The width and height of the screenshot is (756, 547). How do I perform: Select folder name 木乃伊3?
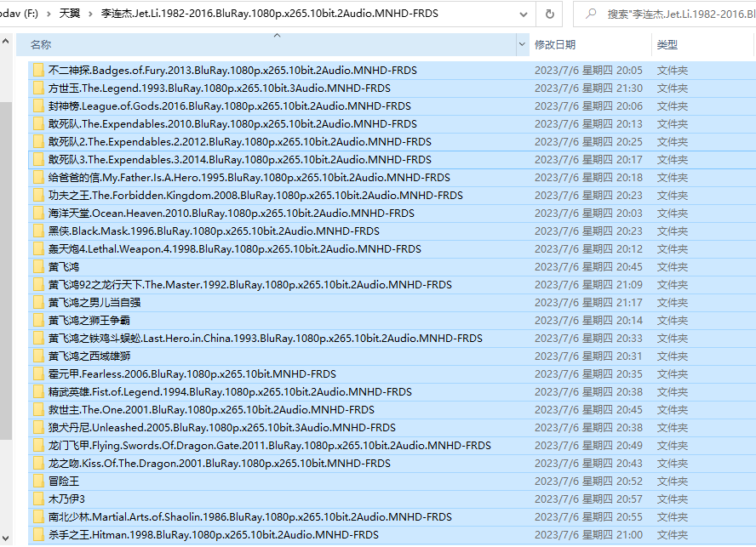[x=66, y=499]
